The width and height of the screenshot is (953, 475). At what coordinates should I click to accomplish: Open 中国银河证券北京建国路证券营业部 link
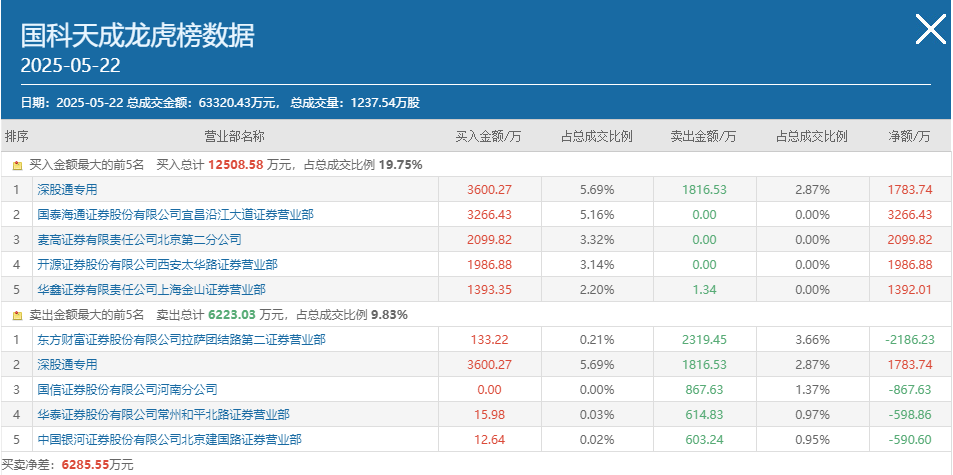(x=170, y=440)
